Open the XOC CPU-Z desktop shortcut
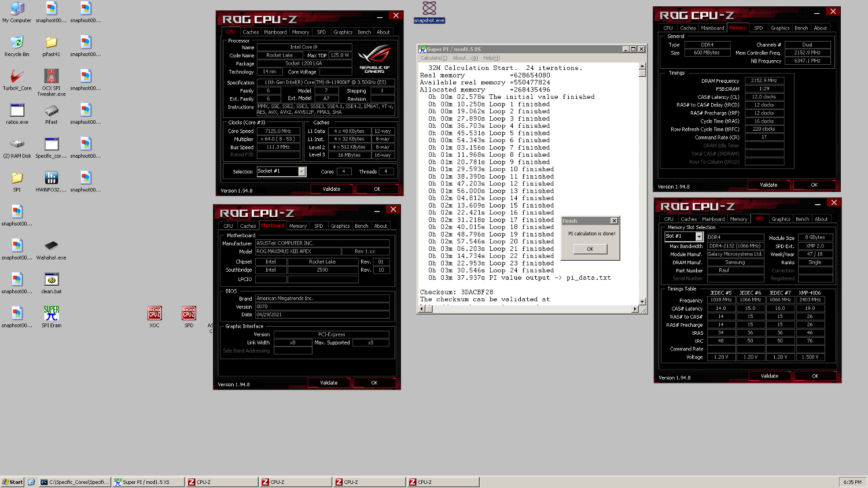This screenshot has width=868, height=488. coord(154,317)
